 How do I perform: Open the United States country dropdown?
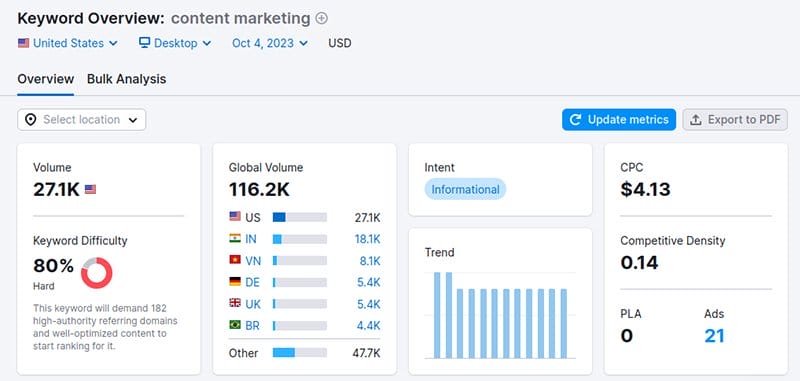tap(68, 43)
